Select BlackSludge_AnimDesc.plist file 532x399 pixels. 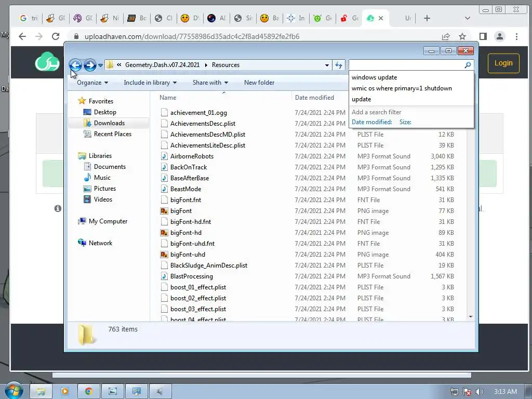[x=209, y=265]
